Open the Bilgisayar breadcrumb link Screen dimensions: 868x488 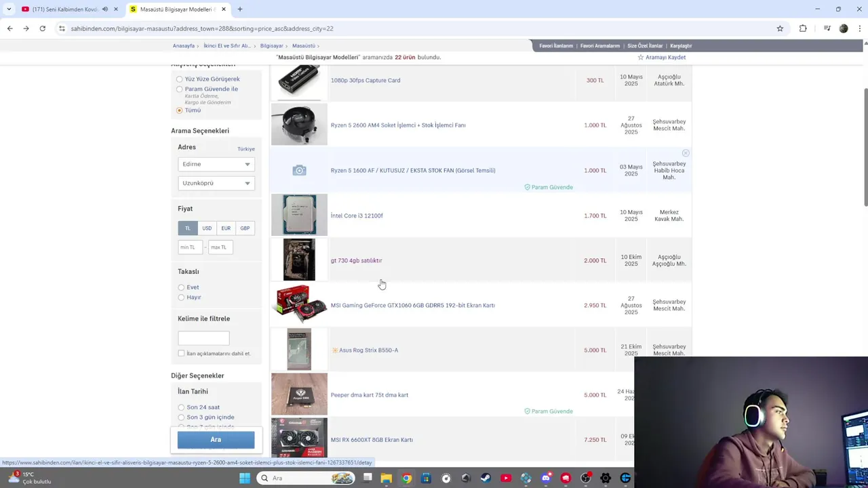(271, 45)
